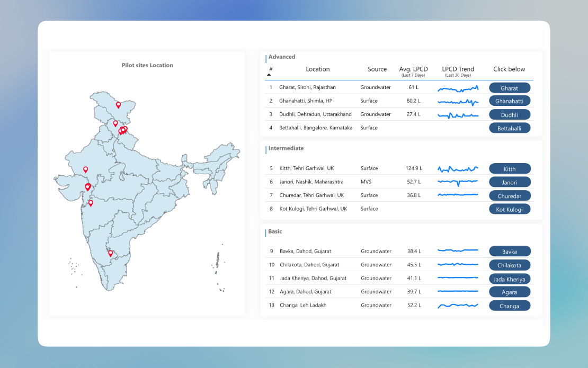Click the '80.2 L' Avg. LPCD value
The width and height of the screenshot is (588, 368).
tap(413, 101)
